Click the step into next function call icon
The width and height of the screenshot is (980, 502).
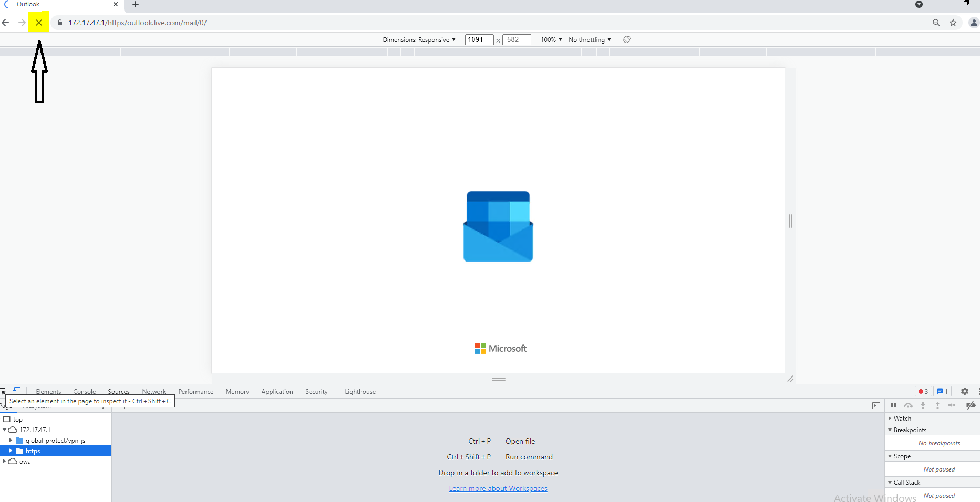tap(923, 405)
